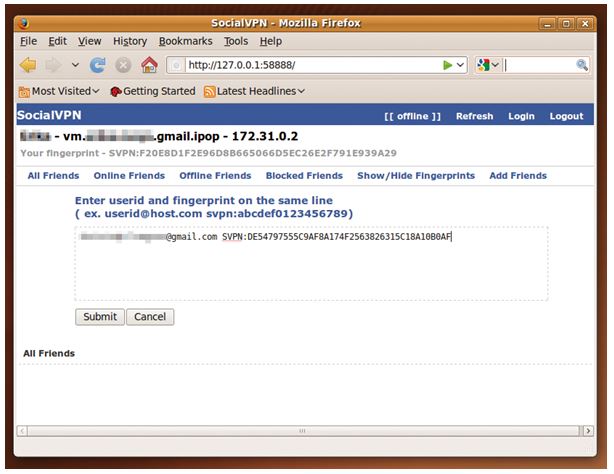The image size is (614, 474).
Task: Click the Submit button
Action: (100, 317)
